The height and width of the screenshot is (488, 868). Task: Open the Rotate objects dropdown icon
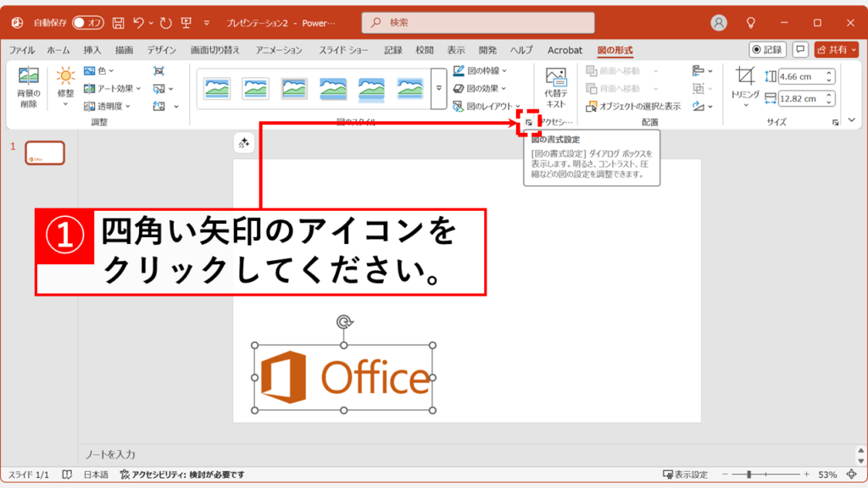click(702, 106)
